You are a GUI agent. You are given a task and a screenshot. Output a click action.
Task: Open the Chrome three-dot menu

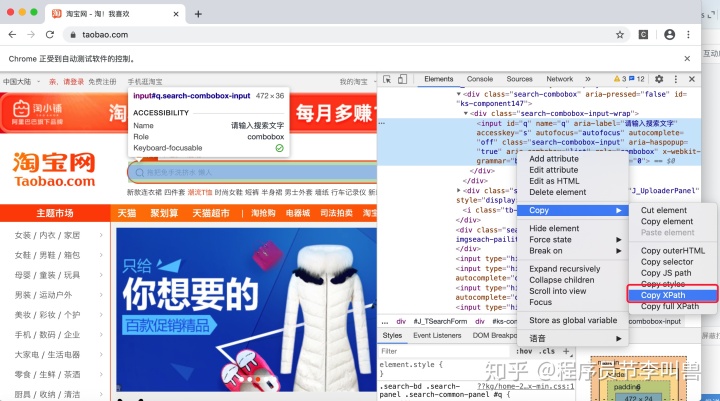[688, 34]
